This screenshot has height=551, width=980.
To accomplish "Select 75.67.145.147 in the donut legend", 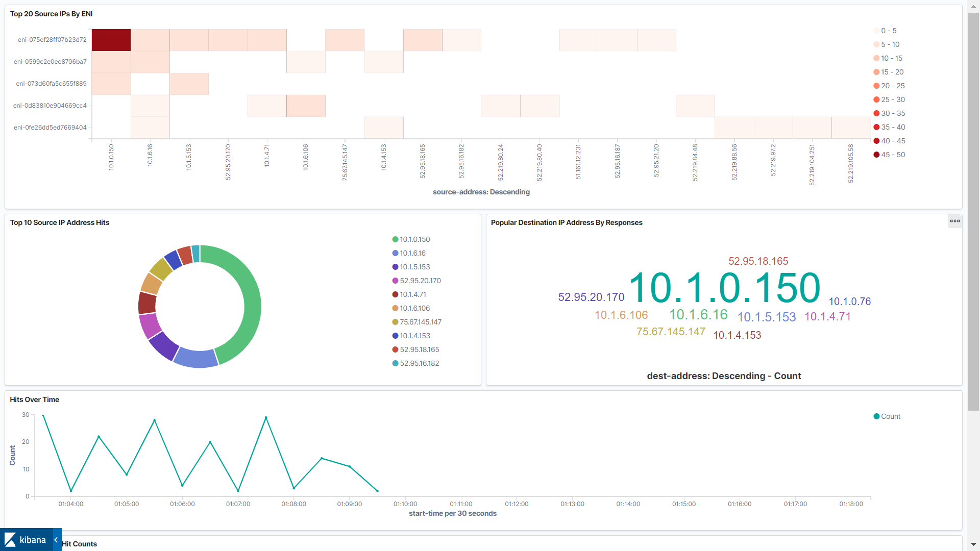I will tap(417, 322).
